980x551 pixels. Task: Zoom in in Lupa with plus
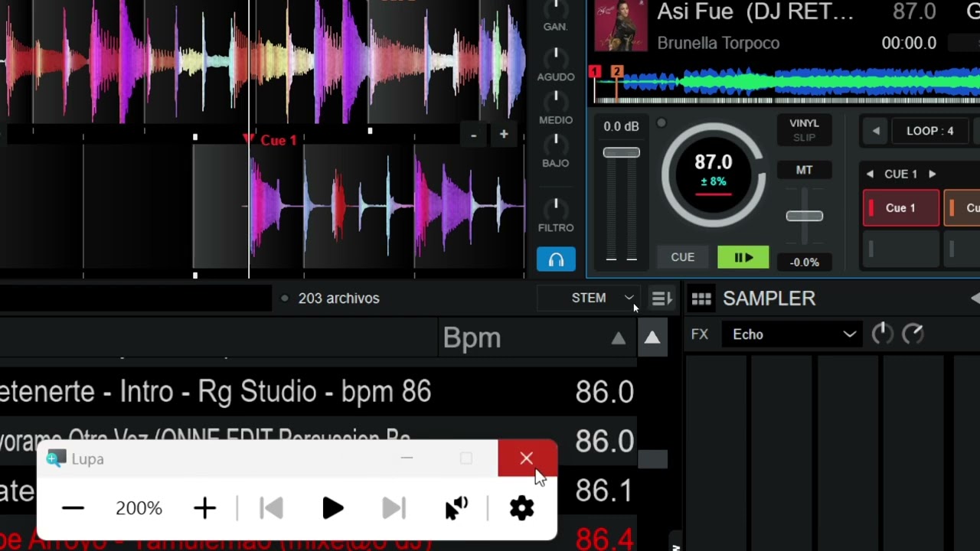(204, 508)
